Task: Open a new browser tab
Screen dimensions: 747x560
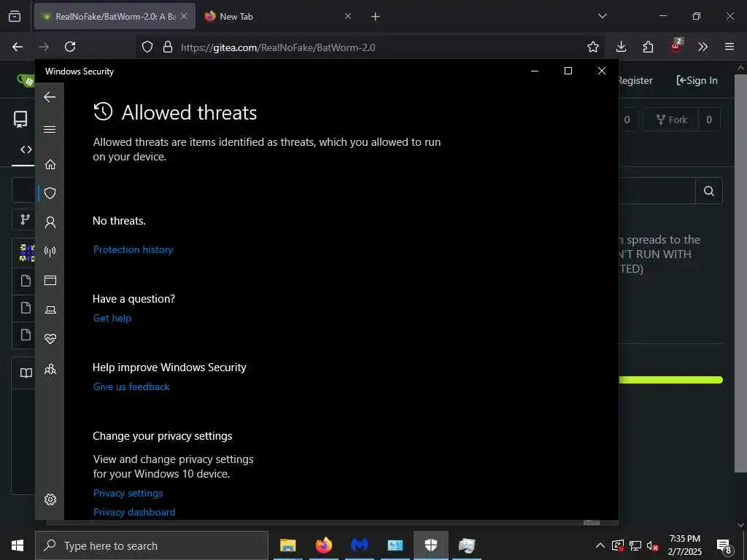Action: point(376,17)
